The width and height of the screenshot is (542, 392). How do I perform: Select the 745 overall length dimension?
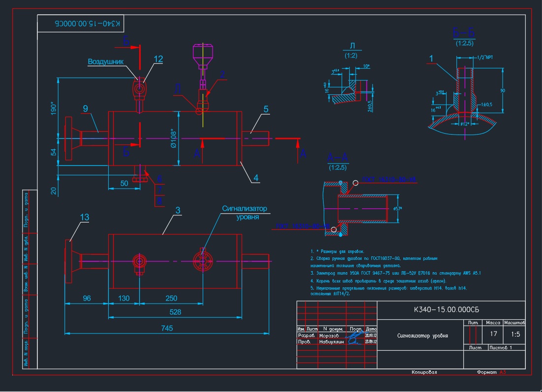(x=167, y=328)
